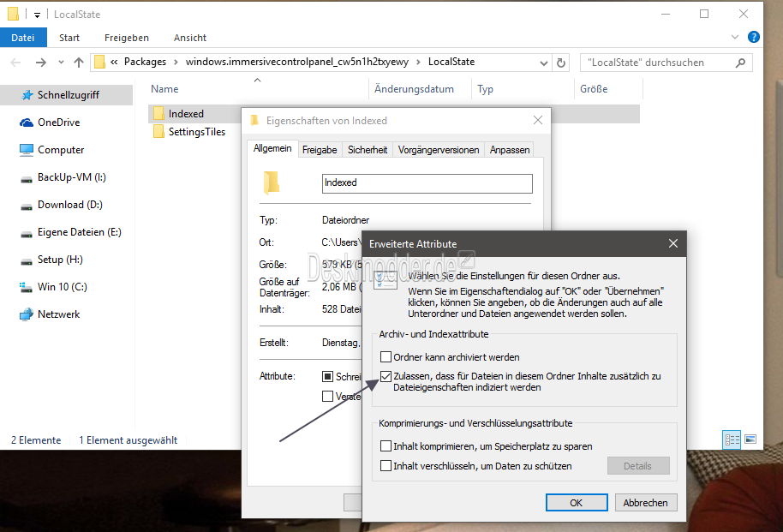The height and width of the screenshot is (532, 783).
Task: Click the LocalState breadcrumb segment
Action: point(451,62)
